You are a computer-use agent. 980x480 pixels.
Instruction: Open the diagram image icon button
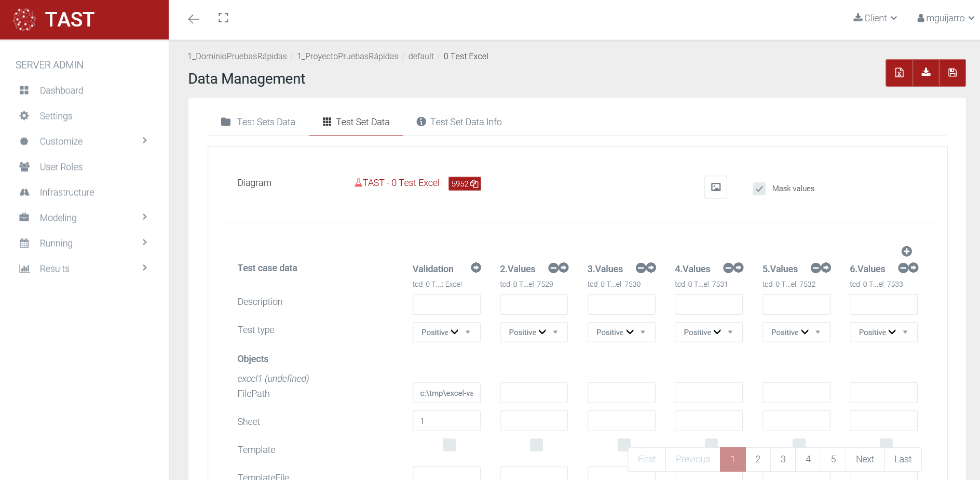(x=715, y=188)
